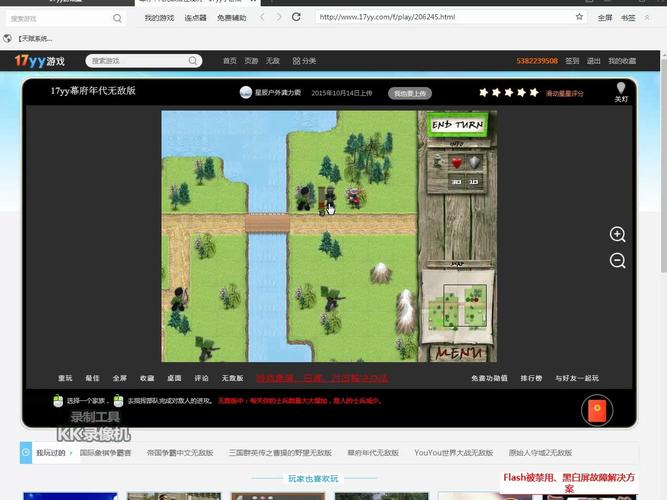This screenshot has height=500, width=667.
Task: Open the 分类 category menu
Action: tap(304, 61)
